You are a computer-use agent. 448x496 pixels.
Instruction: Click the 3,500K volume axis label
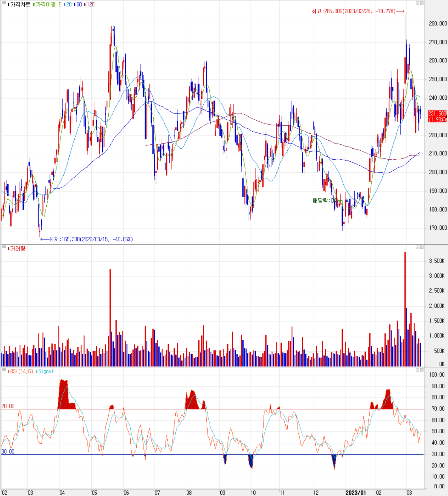point(437,261)
